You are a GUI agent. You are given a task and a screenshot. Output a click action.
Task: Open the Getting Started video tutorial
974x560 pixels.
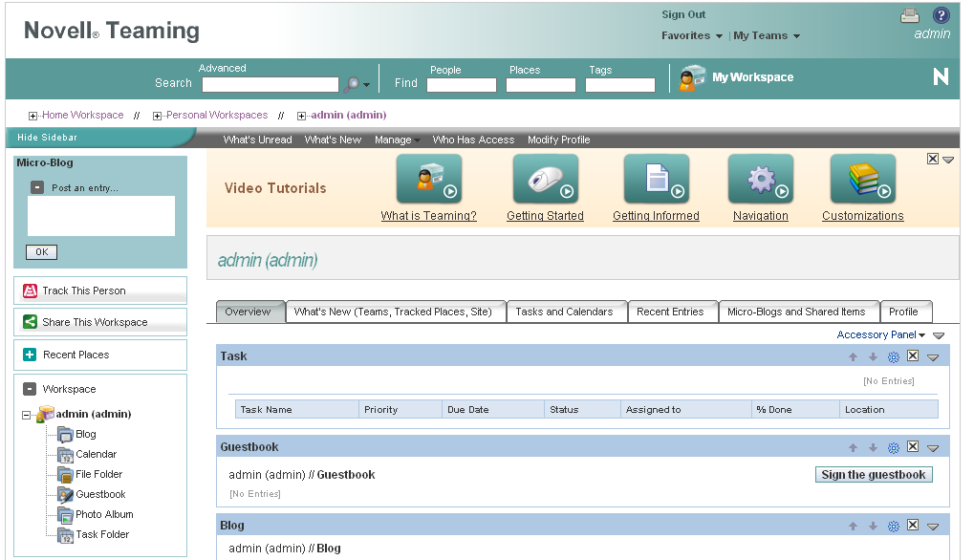point(545,179)
